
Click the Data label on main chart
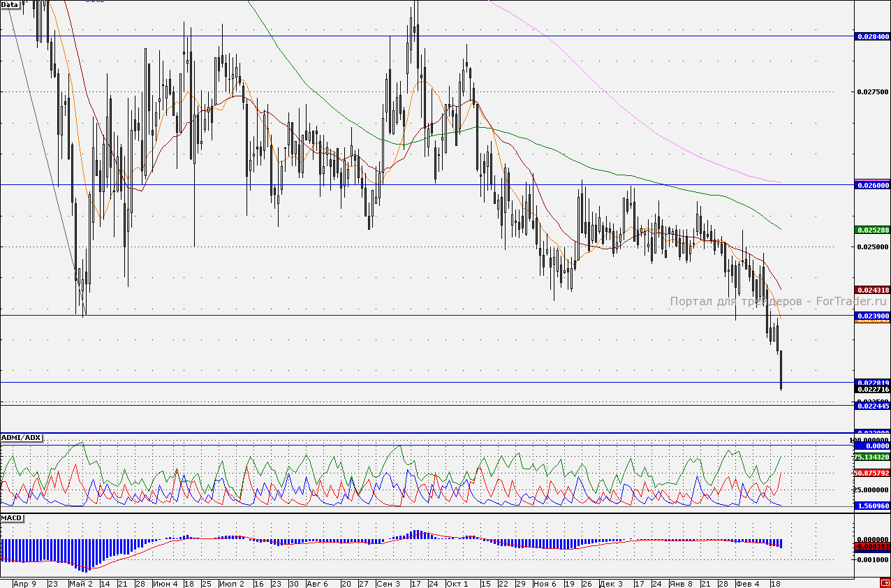click(10, 4)
